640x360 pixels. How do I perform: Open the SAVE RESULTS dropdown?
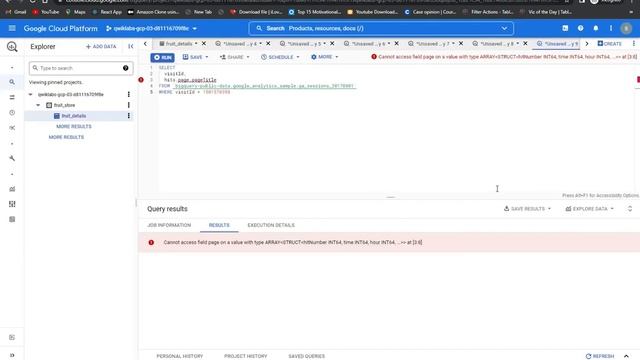pos(527,209)
